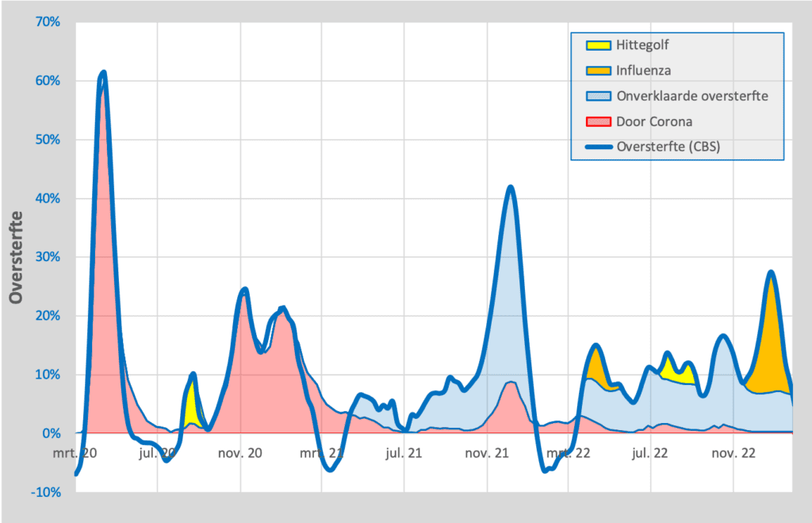Viewport: 812px width, 523px height.
Task: Click the red Door Corona legend swatch
Action: click(x=598, y=121)
